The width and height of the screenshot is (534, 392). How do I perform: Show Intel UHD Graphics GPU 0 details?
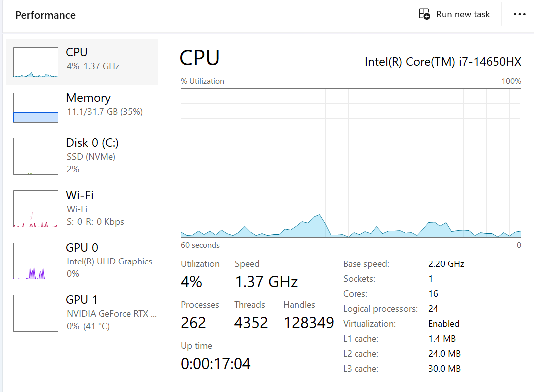[109, 261]
